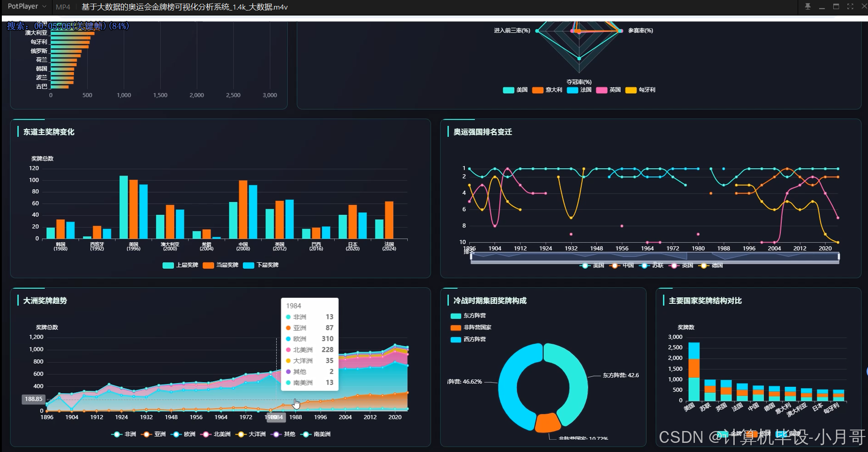Click the tallest teal bar for 美国 (1996)
This screenshot has width=868, height=452.
(x=123, y=207)
